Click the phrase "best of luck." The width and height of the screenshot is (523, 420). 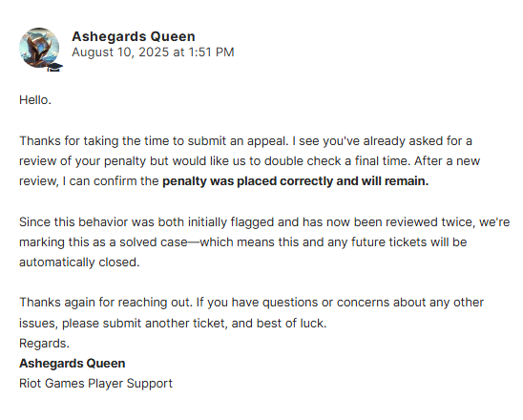tap(291, 324)
